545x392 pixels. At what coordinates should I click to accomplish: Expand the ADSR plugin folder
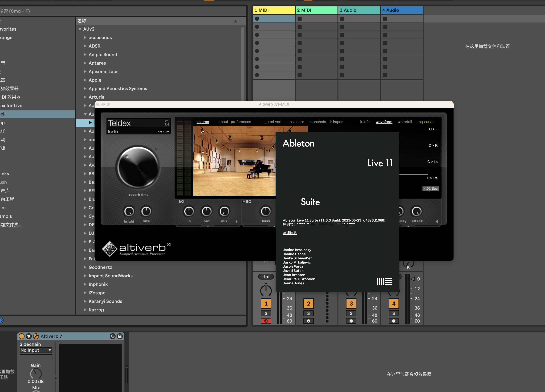click(x=85, y=46)
